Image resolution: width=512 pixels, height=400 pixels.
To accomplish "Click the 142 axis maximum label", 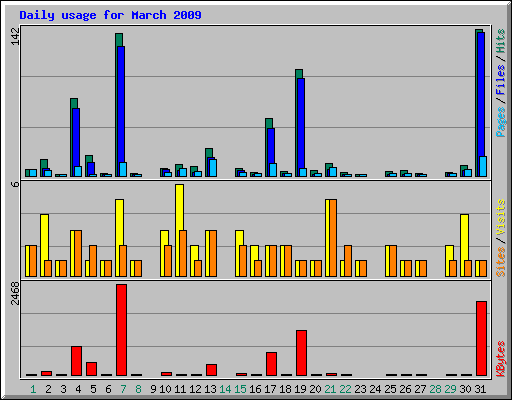I will pyautogui.click(x=15, y=36).
